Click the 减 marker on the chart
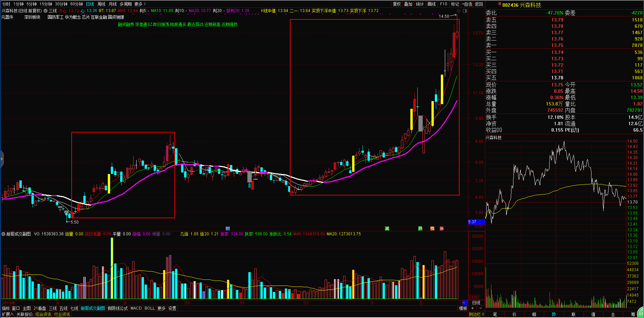 pos(387,229)
